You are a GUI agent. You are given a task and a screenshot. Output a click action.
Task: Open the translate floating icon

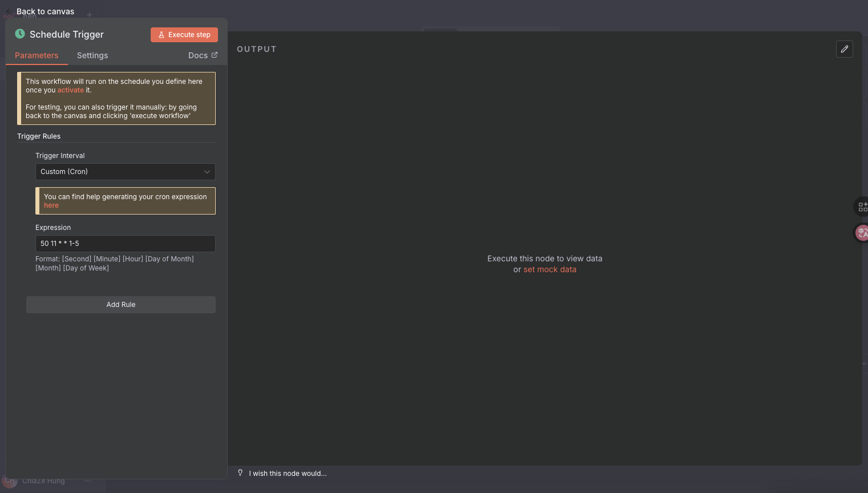(x=862, y=232)
